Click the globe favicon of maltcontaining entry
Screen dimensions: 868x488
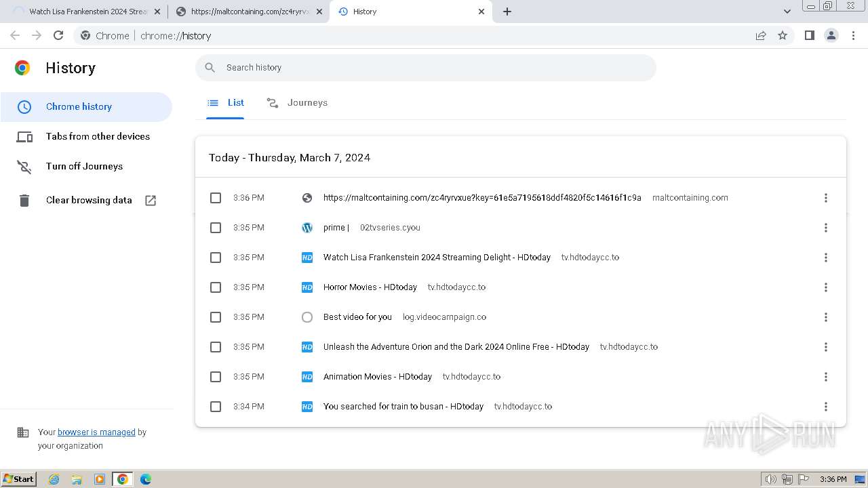(307, 198)
